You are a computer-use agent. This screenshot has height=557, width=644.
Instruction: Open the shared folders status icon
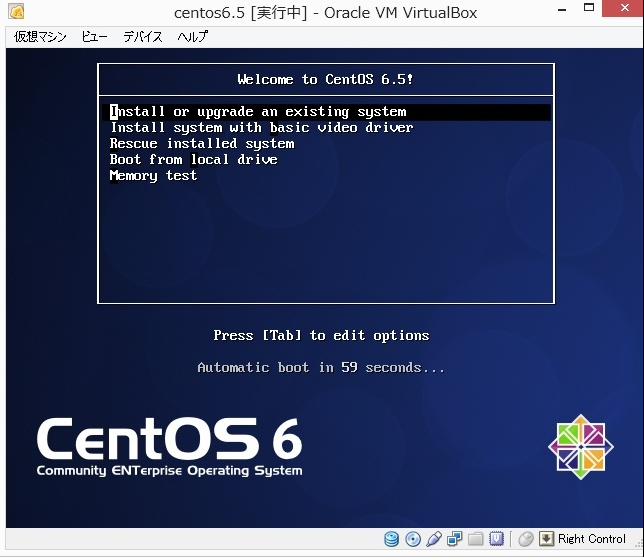(476, 539)
